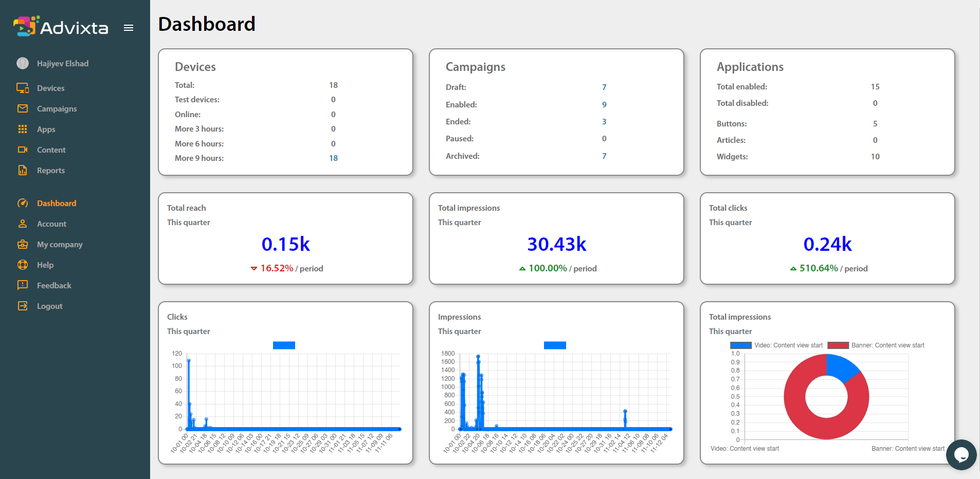Click the Feedback speech bubble icon
This screenshot has width=980, height=479.
(23, 285)
